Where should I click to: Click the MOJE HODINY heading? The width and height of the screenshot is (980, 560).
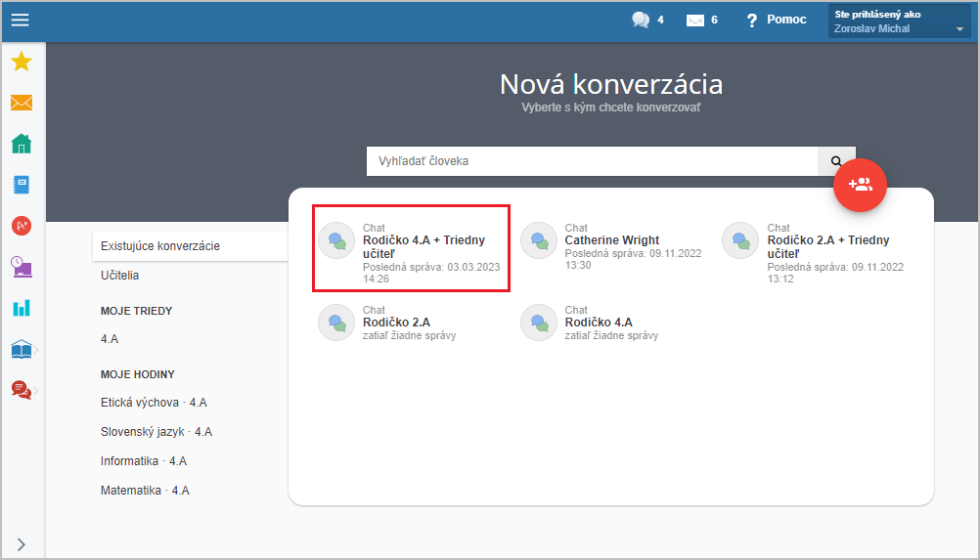[x=138, y=374]
